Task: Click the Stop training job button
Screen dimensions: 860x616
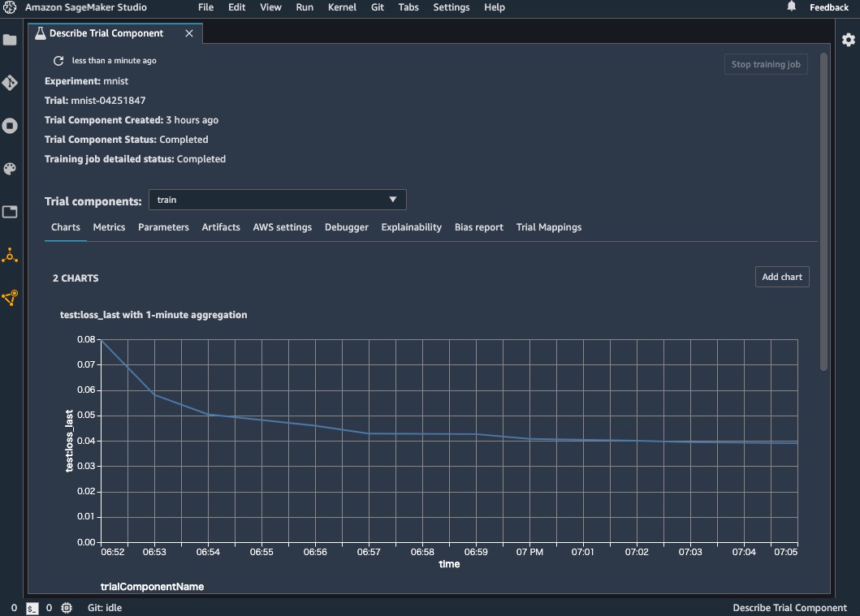Action: click(766, 64)
